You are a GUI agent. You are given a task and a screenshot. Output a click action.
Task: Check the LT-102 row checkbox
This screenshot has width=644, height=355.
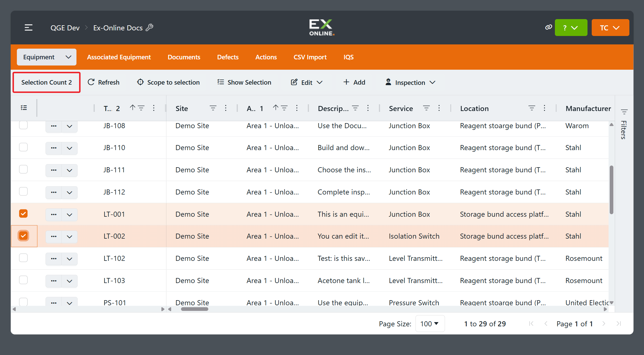[x=23, y=258]
